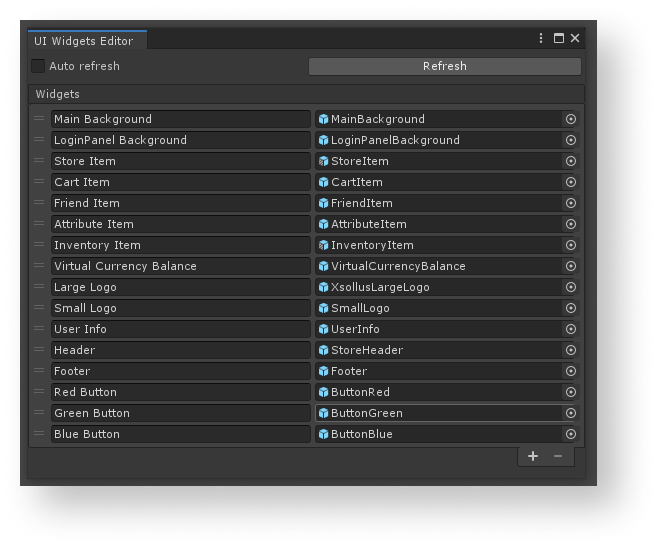Image resolution: width=657 pixels, height=546 pixels.
Task: Add a new widget with plus button
Action: tap(533, 456)
